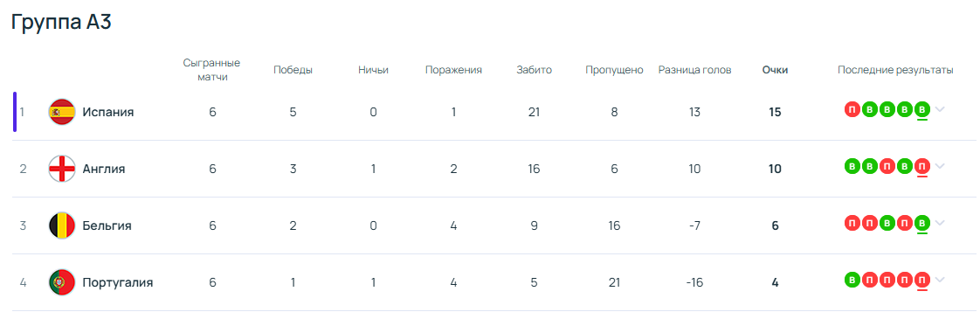The height and width of the screenshot is (319, 980).
Task: Open the Испания team link
Action: tap(108, 112)
